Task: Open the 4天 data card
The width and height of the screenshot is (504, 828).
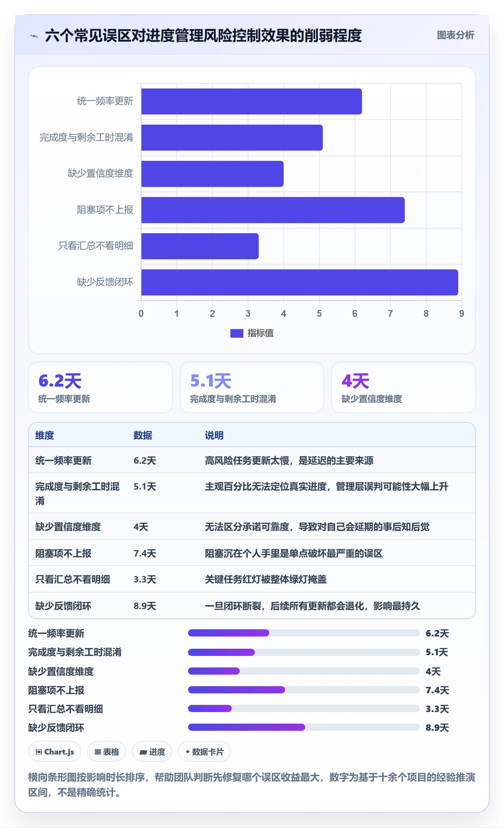Action: (x=403, y=387)
